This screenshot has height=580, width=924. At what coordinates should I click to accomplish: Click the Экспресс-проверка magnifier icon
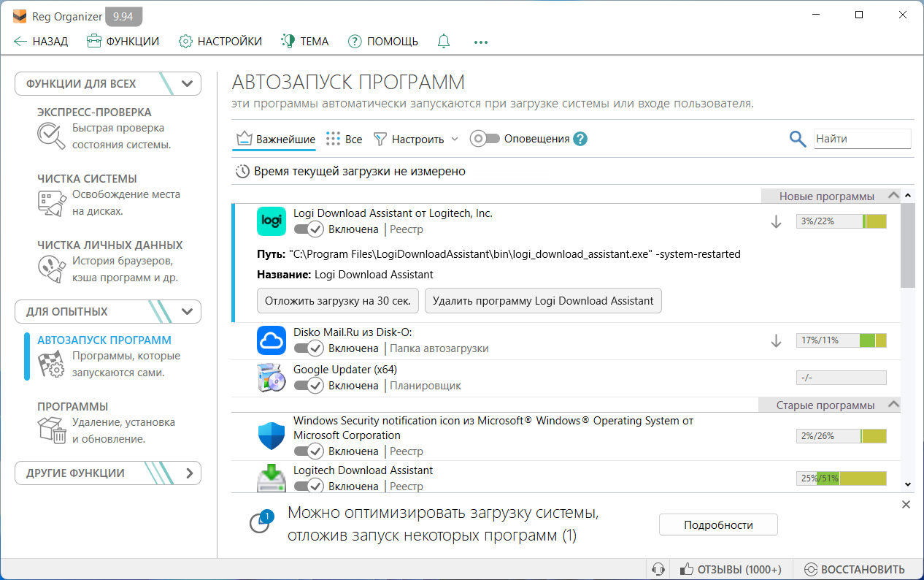(50, 135)
